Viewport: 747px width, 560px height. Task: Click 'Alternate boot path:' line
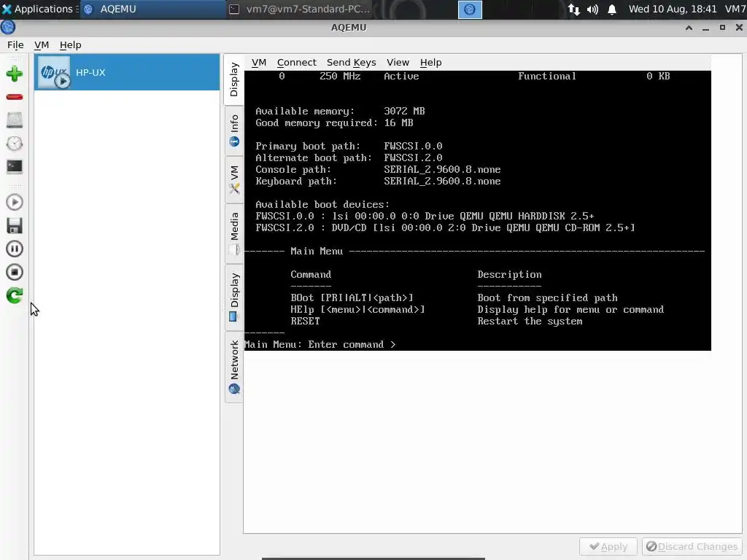349,157
